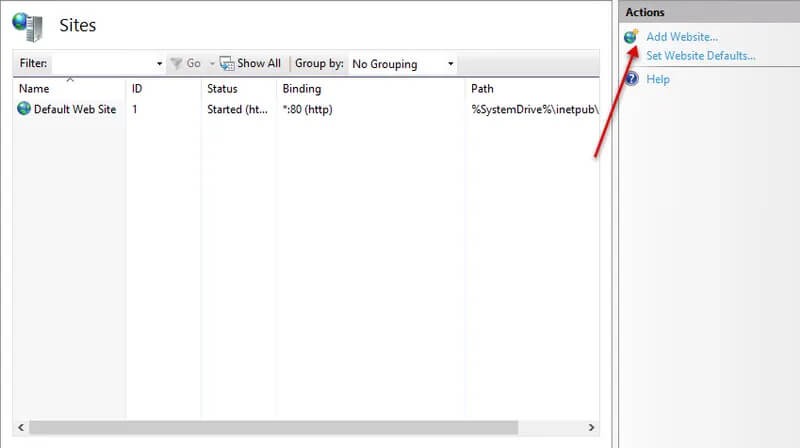This screenshot has width=800, height=448.
Task: Click the Add Website globe icon
Action: coord(631,37)
